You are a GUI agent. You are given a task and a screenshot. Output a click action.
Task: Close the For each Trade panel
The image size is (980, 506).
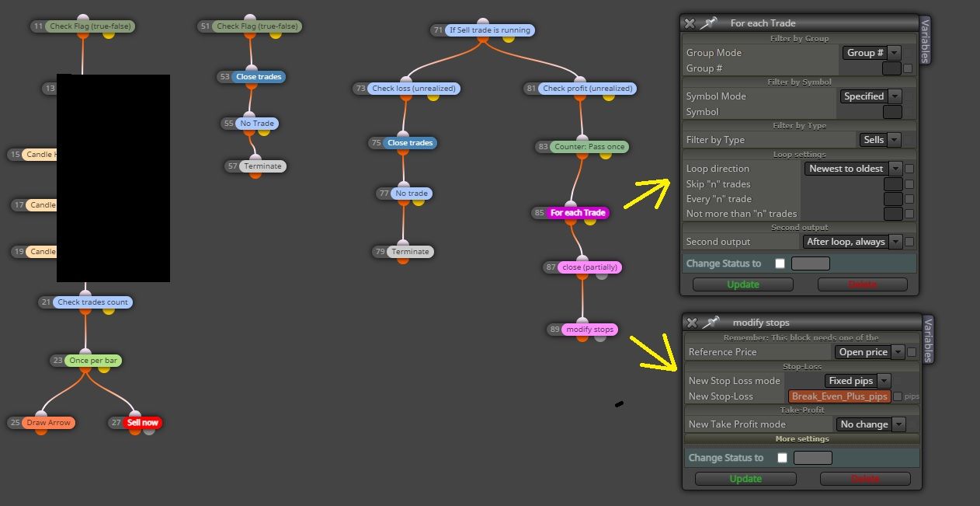pyautogui.click(x=689, y=23)
